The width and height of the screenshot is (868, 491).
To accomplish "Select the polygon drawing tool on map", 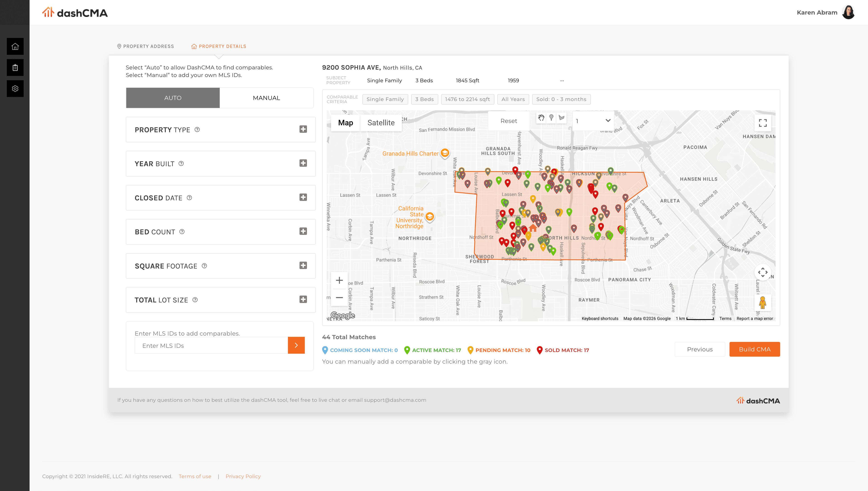I will point(561,118).
